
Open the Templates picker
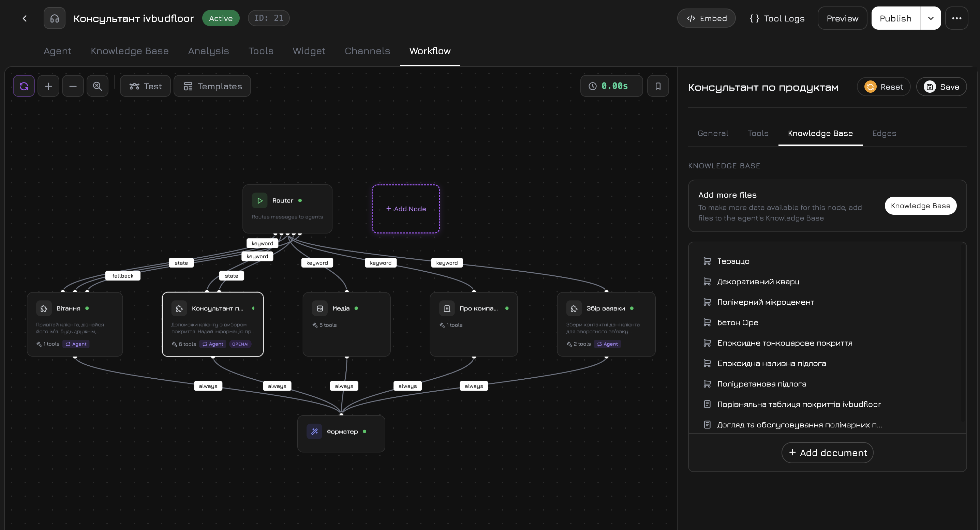[212, 86]
